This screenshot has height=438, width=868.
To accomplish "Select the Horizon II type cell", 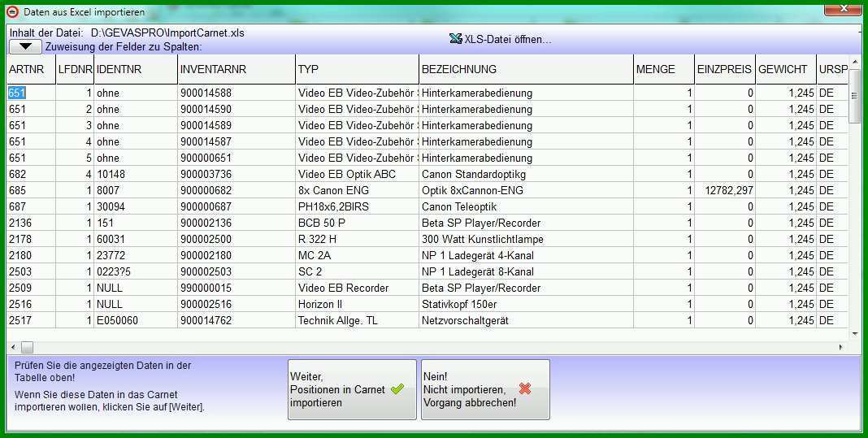I will [358, 304].
